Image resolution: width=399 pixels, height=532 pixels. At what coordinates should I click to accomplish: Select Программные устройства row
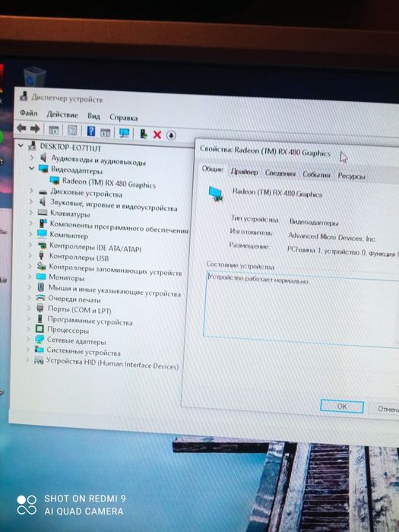tap(90, 321)
